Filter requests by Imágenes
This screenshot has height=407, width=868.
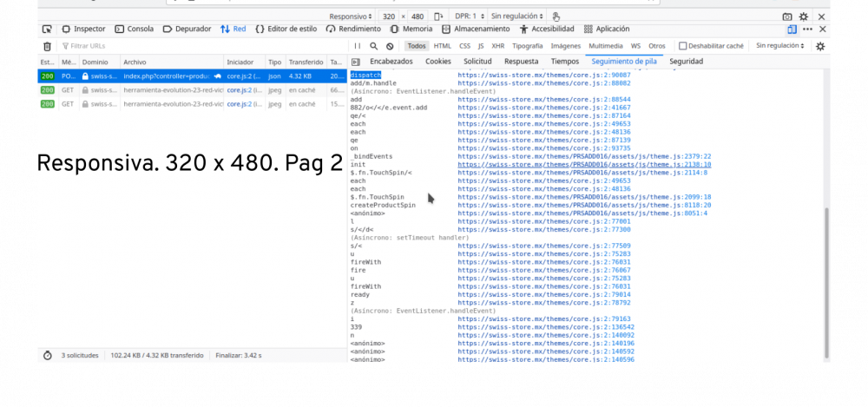(x=566, y=46)
